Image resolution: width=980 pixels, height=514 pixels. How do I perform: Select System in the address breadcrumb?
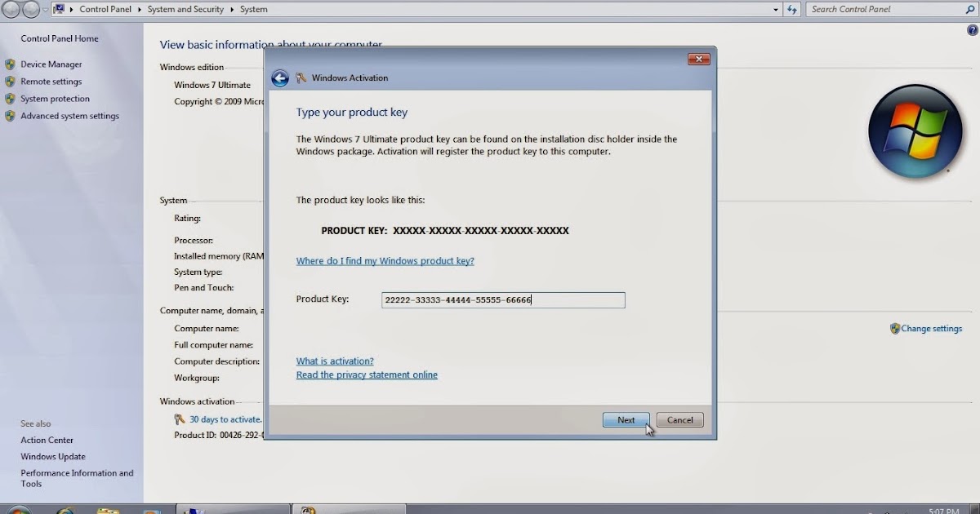point(253,10)
